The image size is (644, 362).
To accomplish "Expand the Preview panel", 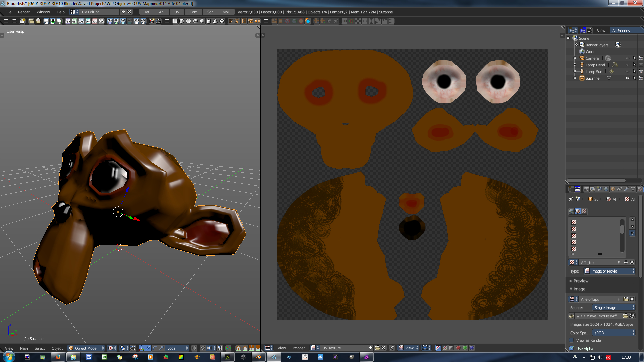I will coord(580,281).
